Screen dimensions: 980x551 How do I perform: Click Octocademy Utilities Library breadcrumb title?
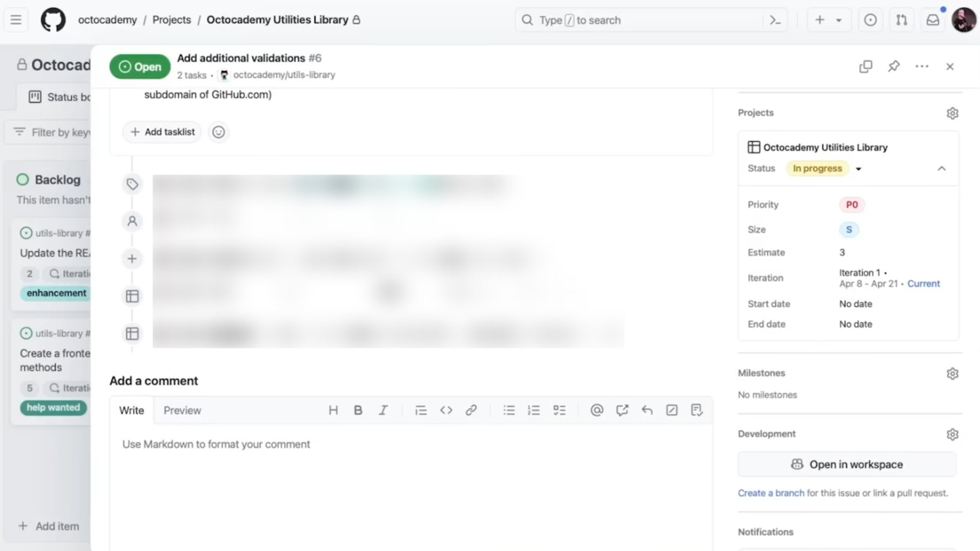tap(278, 20)
